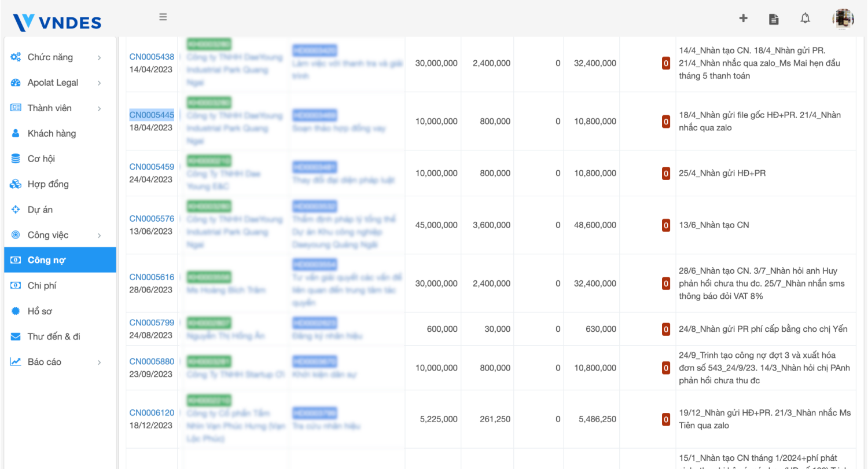868x469 pixels.
Task: Select the Chi phí menu item
Action: click(x=42, y=285)
